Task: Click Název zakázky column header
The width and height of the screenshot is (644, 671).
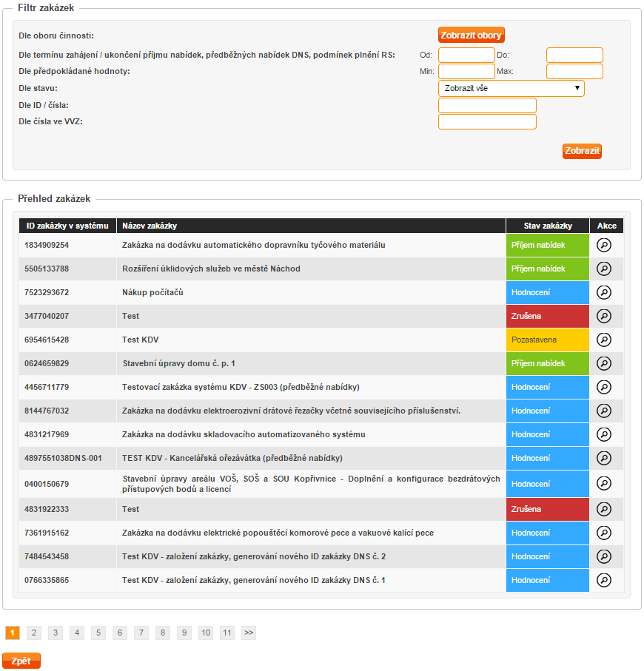Action: point(312,226)
